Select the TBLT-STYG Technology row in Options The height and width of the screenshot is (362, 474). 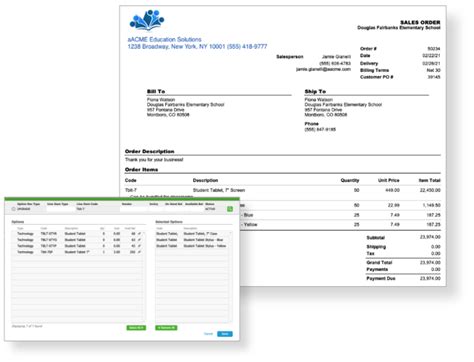(77, 240)
